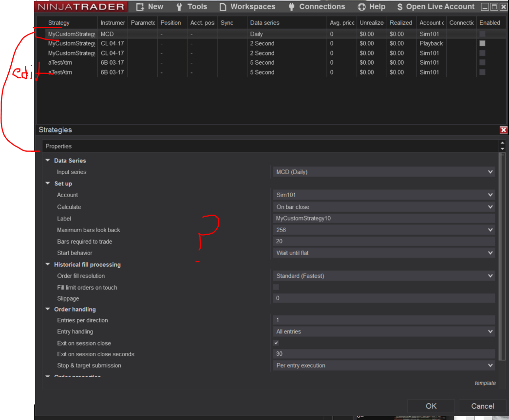Click the Entries per direction field
This screenshot has height=420, width=509.
(384, 320)
